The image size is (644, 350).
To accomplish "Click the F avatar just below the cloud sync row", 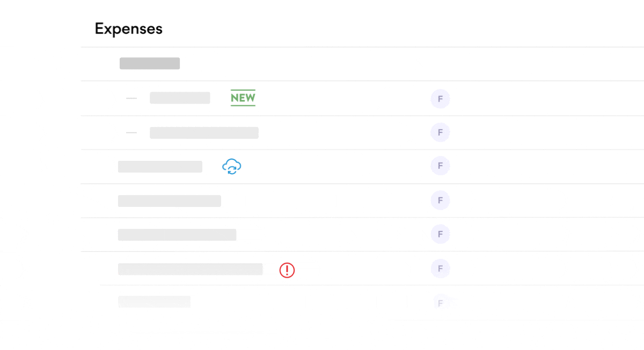I will tap(440, 200).
